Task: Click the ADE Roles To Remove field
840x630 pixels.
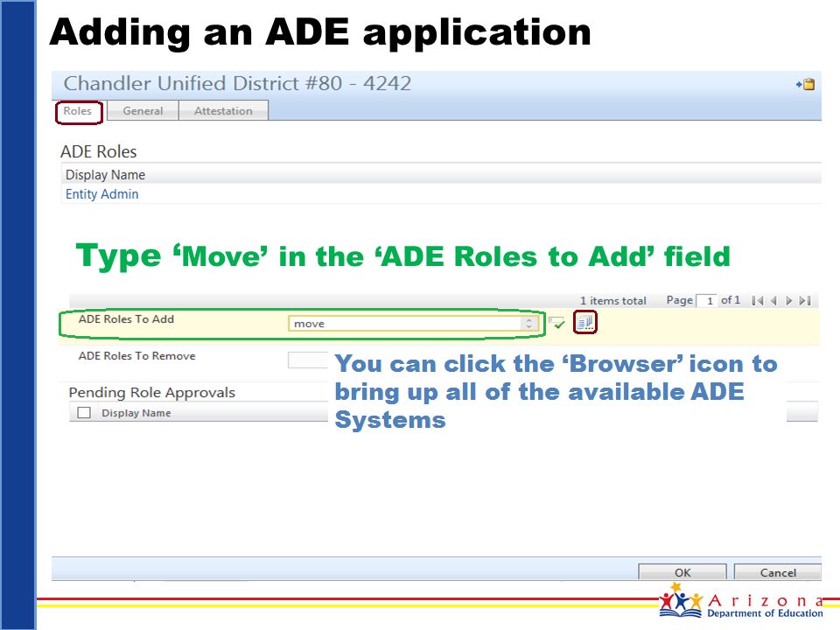Action: pos(308,360)
